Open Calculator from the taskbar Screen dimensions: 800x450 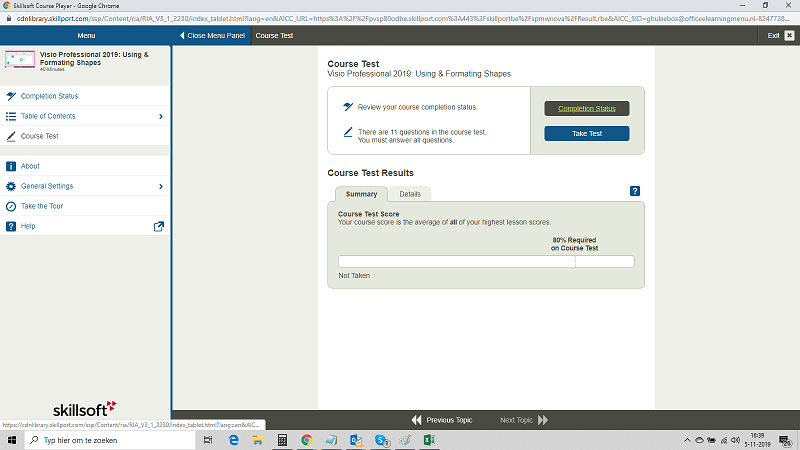point(282,440)
